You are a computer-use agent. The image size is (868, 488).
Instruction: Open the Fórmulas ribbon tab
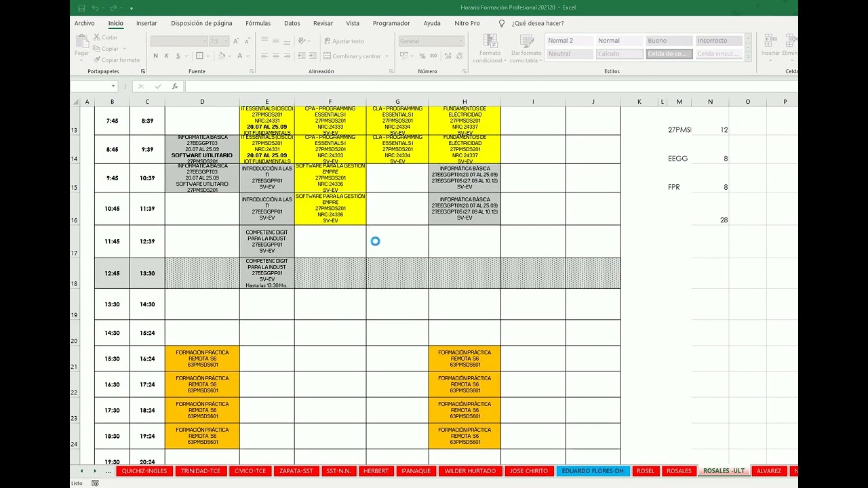258,23
